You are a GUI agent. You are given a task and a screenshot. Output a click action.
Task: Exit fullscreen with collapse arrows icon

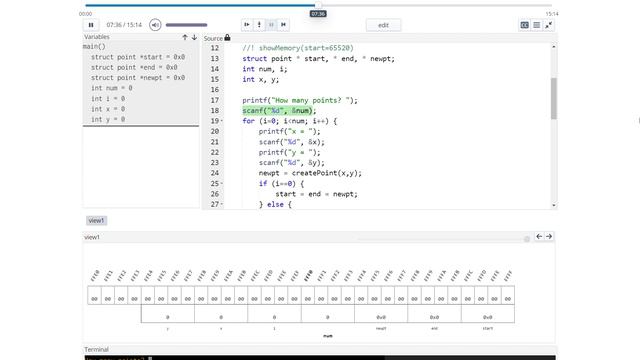549,25
